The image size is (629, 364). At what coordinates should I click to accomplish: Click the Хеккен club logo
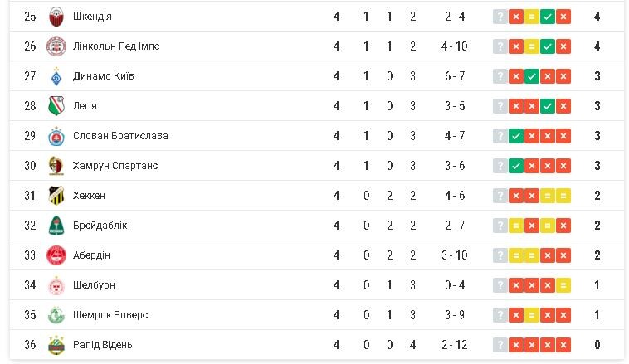(x=56, y=196)
